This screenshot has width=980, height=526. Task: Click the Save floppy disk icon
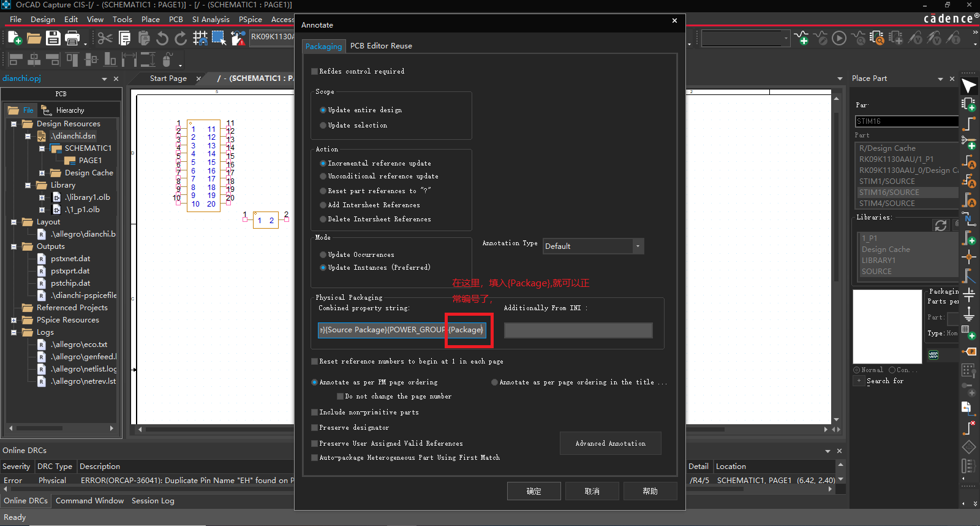click(53, 38)
